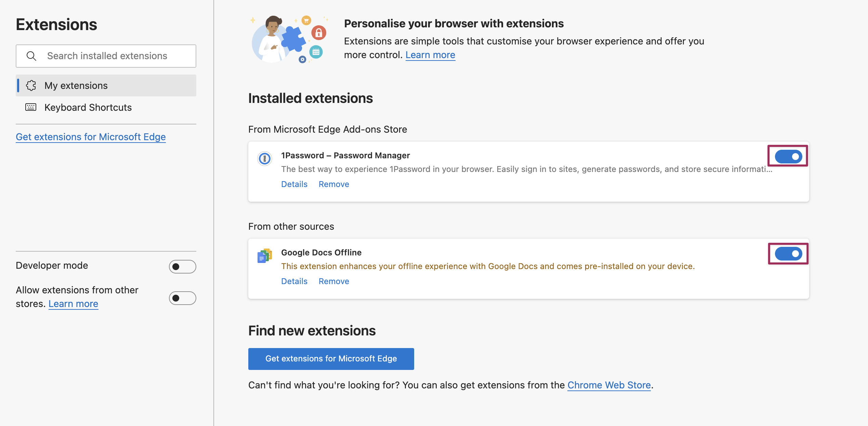Click sidebar Get extensions for Microsoft Edge link

tap(91, 137)
